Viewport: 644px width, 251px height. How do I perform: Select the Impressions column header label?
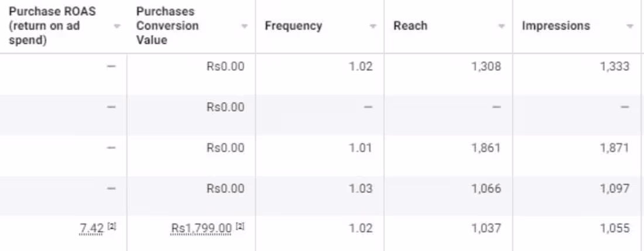556,26
